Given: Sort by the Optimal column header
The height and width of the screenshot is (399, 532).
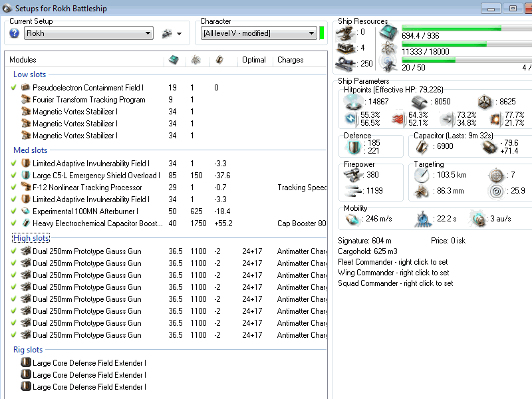Looking at the screenshot, I should (254, 60).
